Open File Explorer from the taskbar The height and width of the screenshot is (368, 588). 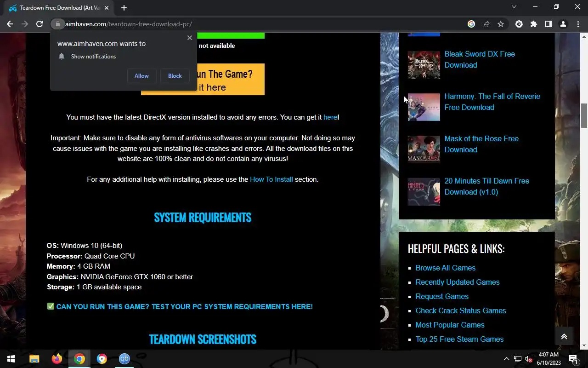pyautogui.click(x=34, y=359)
